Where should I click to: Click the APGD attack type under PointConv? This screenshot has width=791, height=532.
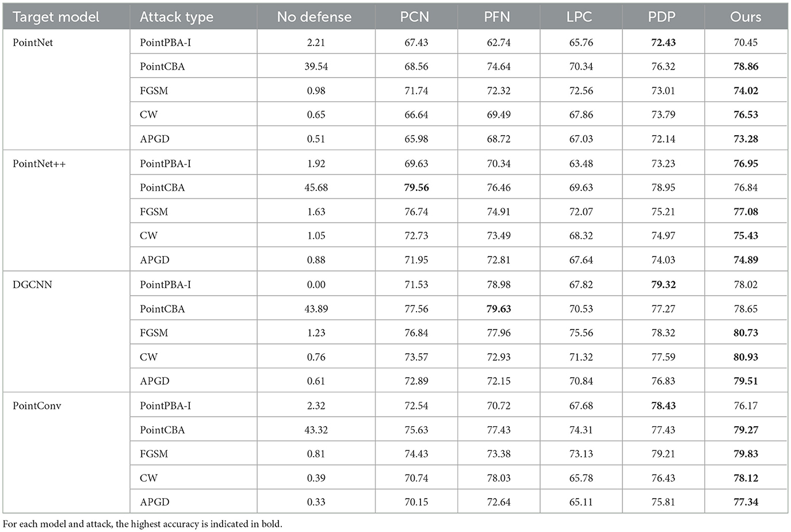155,502
